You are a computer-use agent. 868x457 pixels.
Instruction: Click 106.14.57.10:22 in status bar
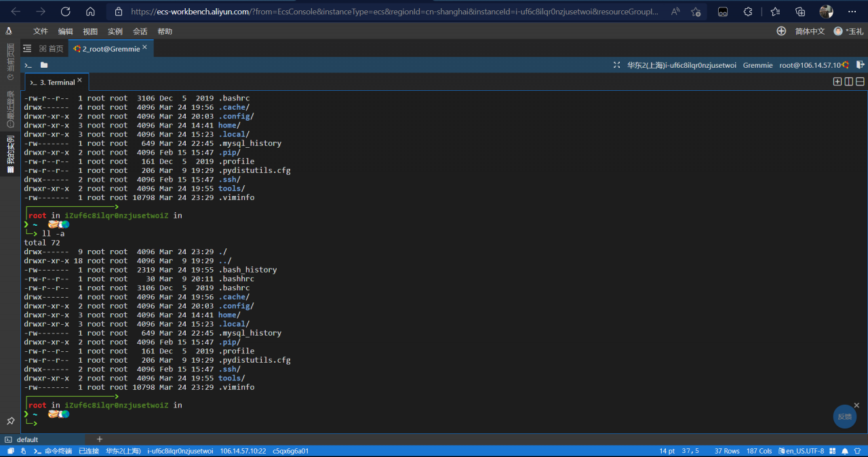point(243,451)
